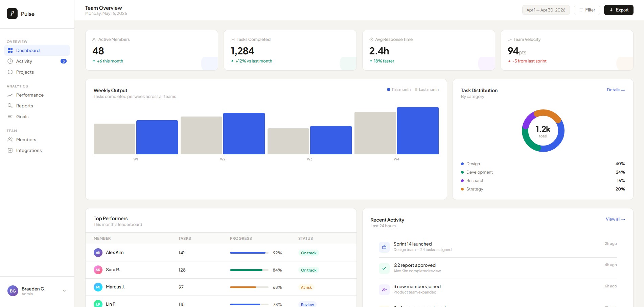Click the Active Members person icon
644x307 pixels.
[x=94, y=40]
